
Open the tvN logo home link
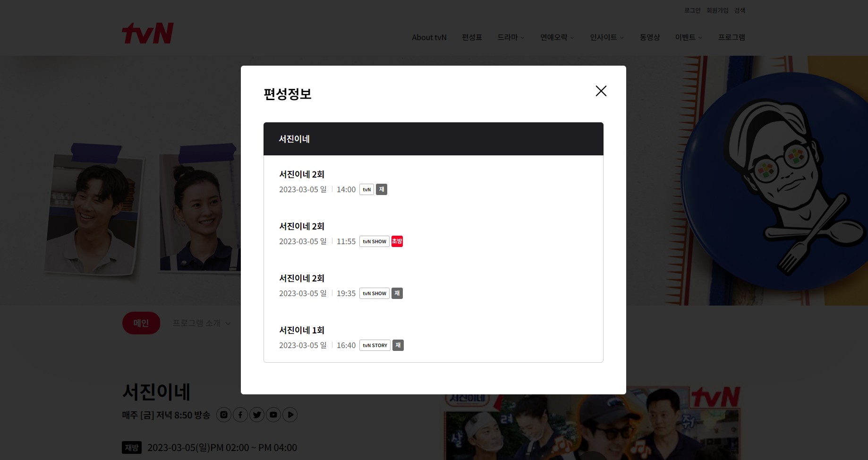(148, 33)
